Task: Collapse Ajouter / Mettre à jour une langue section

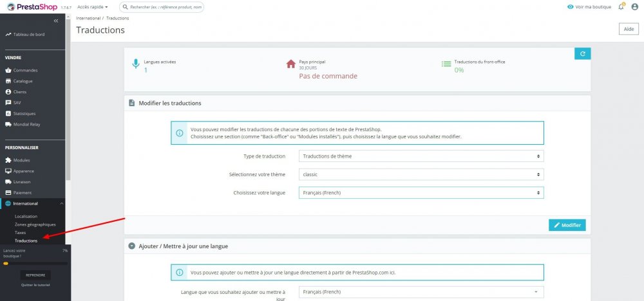Action: (131, 246)
